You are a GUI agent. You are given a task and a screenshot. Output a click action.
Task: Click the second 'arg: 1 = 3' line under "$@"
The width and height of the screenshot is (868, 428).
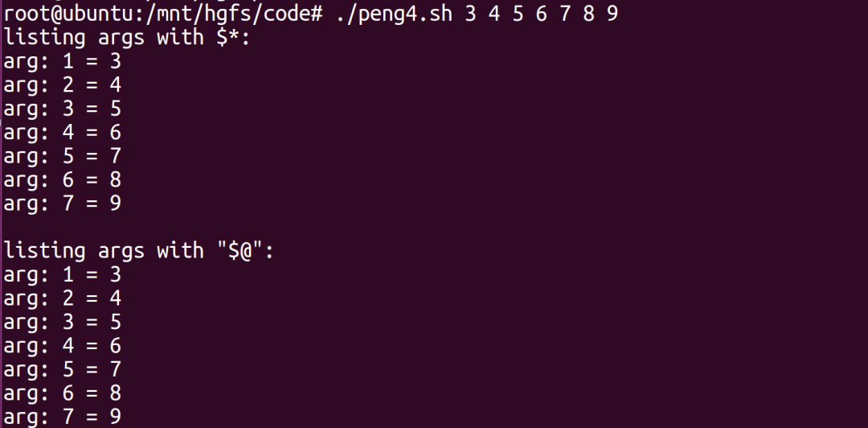pyautogui.click(x=62, y=275)
